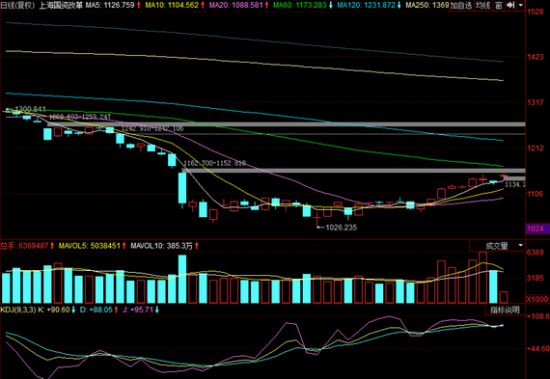Click the 指标说明 indicator explanation button

(x=505, y=310)
